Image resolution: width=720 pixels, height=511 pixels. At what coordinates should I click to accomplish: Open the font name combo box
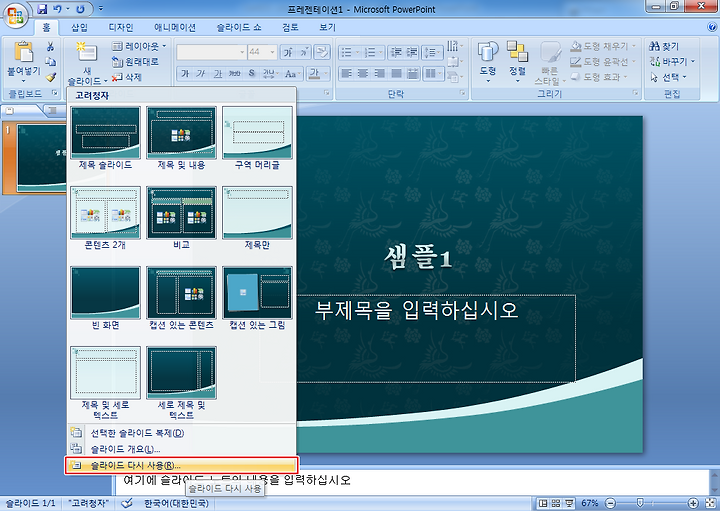click(212, 52)
